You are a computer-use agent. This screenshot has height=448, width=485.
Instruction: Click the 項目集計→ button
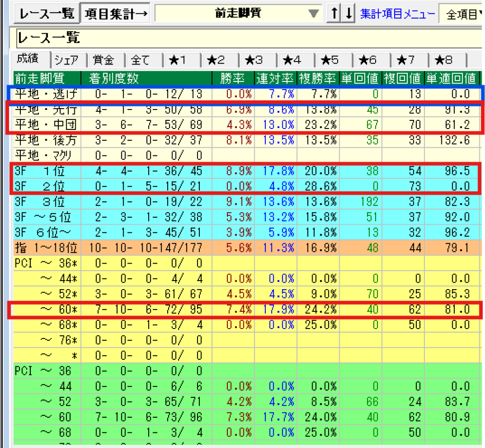click(x=117, y=14)
